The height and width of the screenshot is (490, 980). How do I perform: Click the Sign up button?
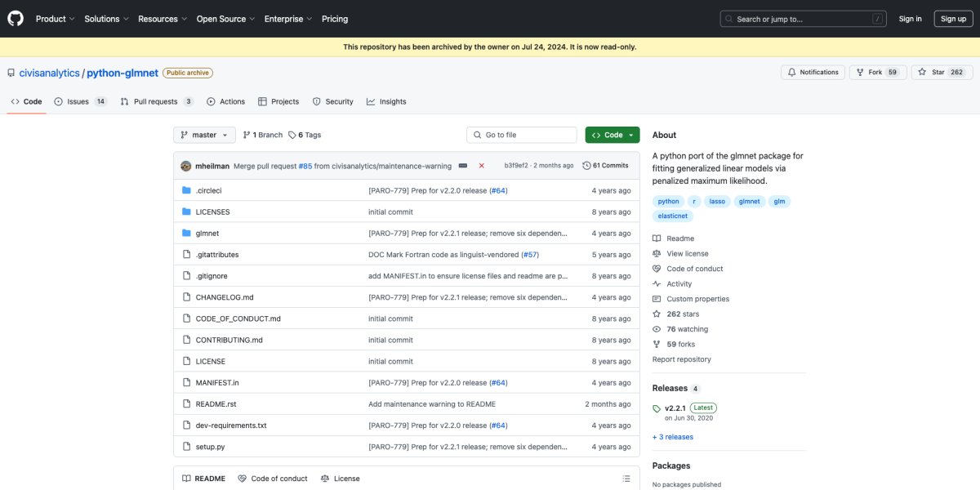[x=953, y=19]
